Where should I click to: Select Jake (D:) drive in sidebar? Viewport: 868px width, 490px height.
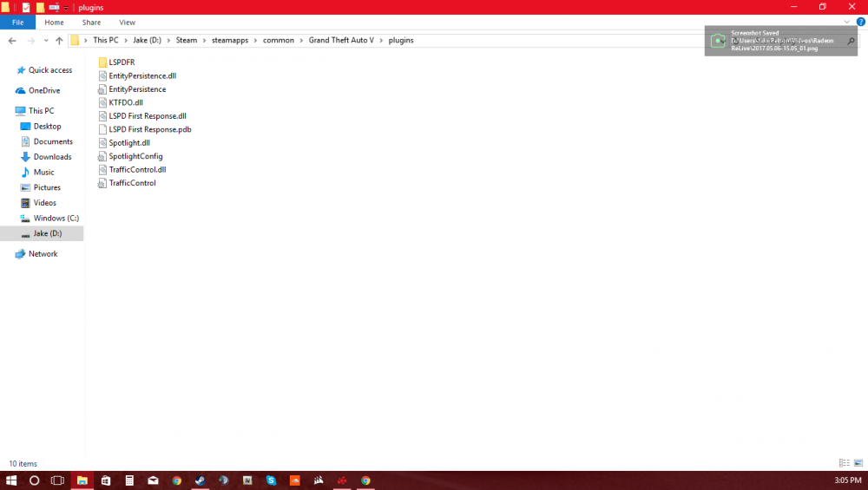click(x=42, y=233)
